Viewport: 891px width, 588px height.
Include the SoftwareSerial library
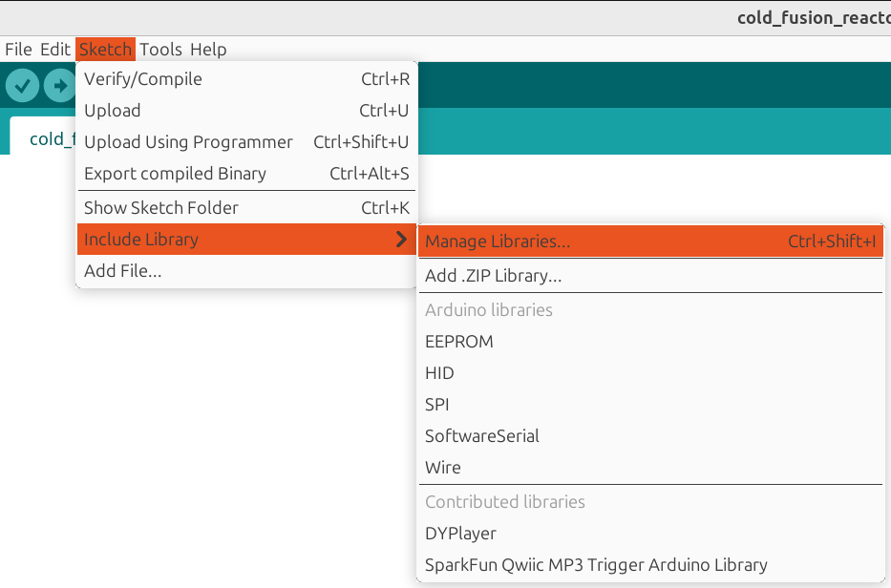pyautogui.click(x=482, y=435)
